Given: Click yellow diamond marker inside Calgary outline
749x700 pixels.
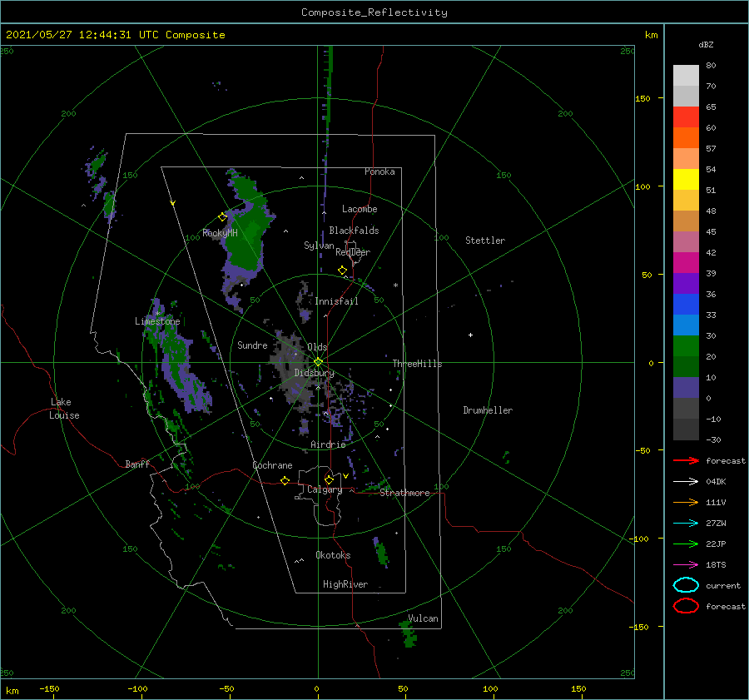Looking at the screenshot, I should (x=329, y=479).
